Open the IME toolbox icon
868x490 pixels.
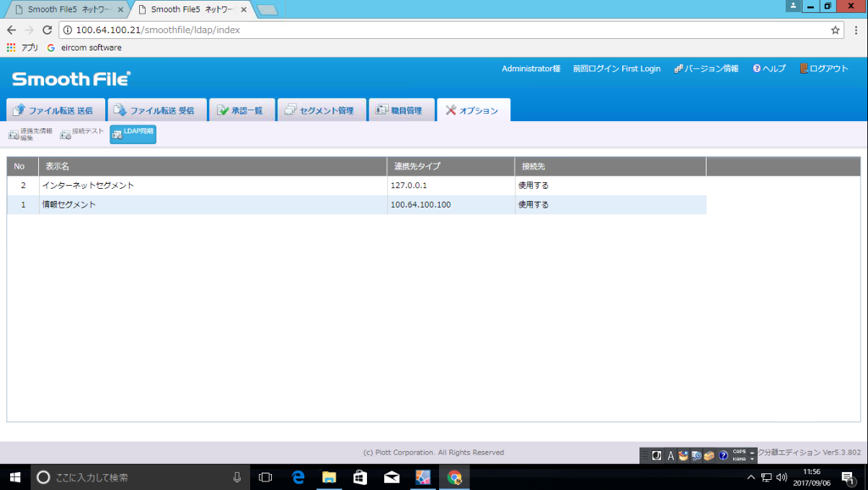[709, 456]
